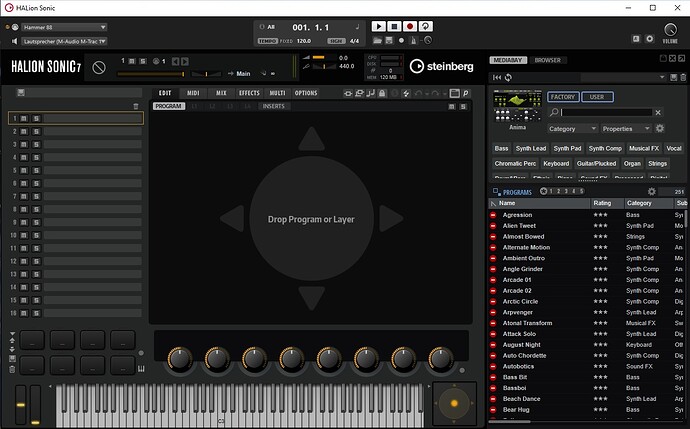The height and width of the screenshot is (429, 690).
Task: Click the Stop transport button
Action: (x=394, y=26)
